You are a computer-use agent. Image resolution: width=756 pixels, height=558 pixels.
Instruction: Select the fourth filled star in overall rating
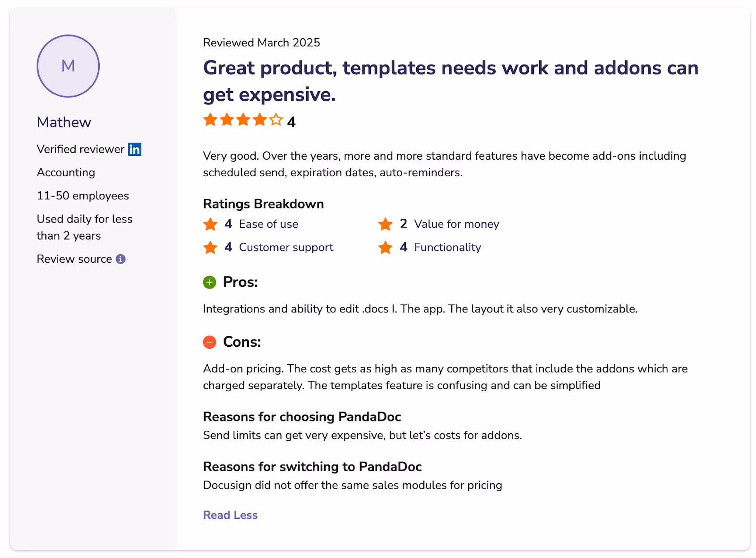[x=259, y=120]
